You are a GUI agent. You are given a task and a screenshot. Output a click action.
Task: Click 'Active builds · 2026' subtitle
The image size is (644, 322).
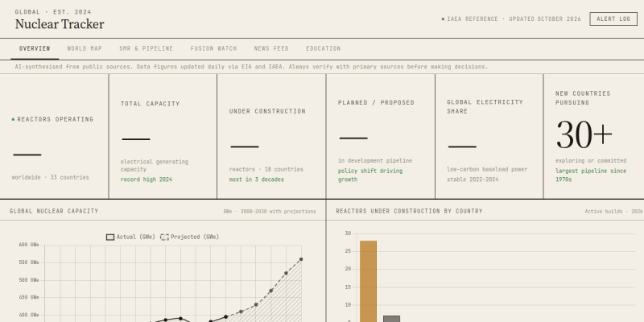coord(613,212)
